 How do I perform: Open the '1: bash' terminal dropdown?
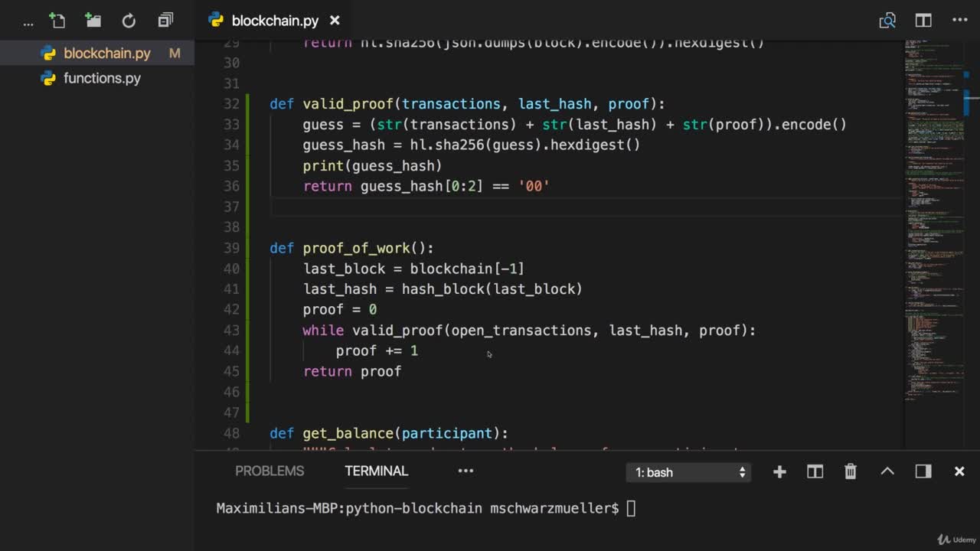689,472
